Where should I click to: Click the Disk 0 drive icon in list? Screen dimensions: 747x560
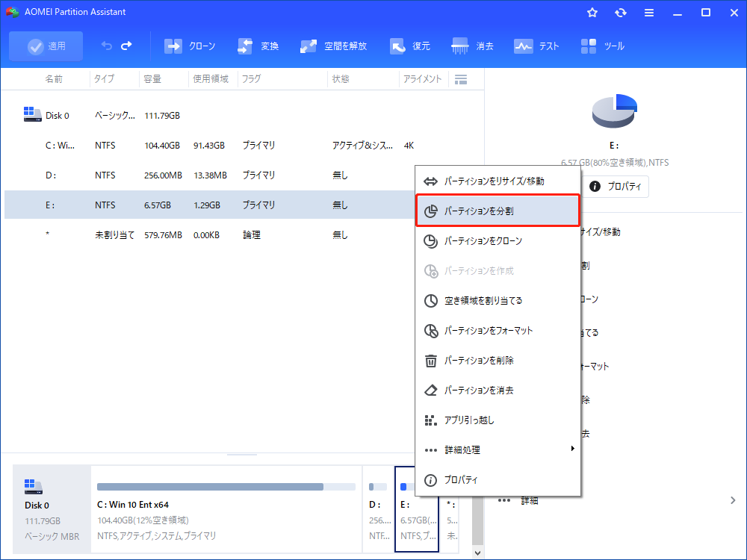click(x=32, y=114)
